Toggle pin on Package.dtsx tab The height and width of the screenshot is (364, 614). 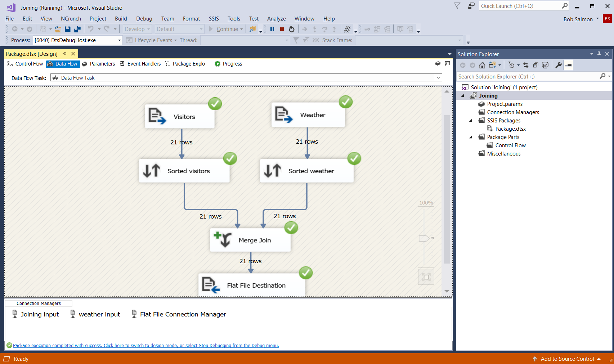(65, 54)
